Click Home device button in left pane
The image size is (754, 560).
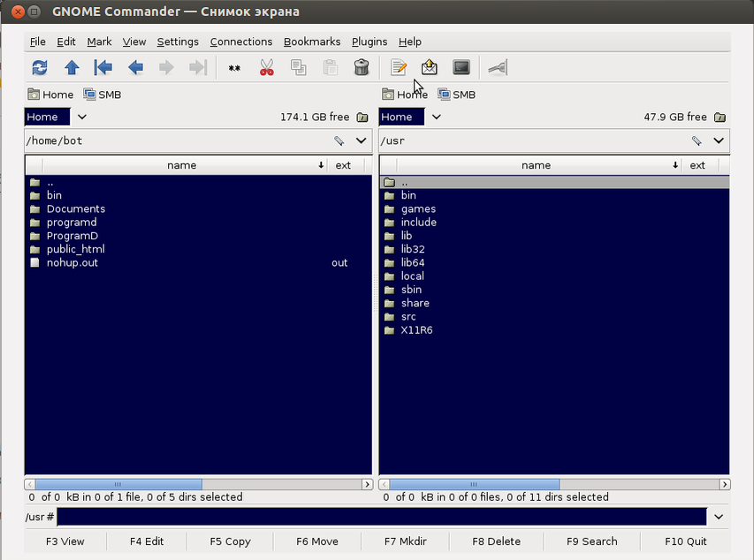50,95
